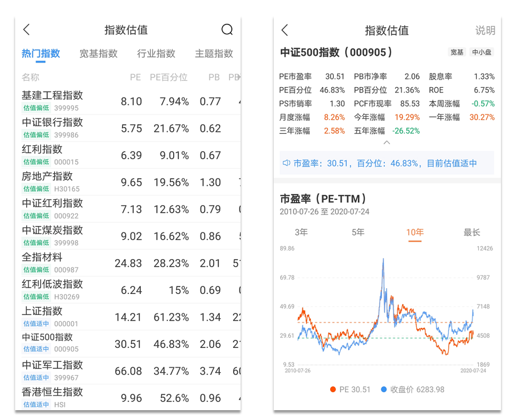Tap the 中小盘 tag badge
Viewport: 519px width, 420px height.
click(481, 52)
